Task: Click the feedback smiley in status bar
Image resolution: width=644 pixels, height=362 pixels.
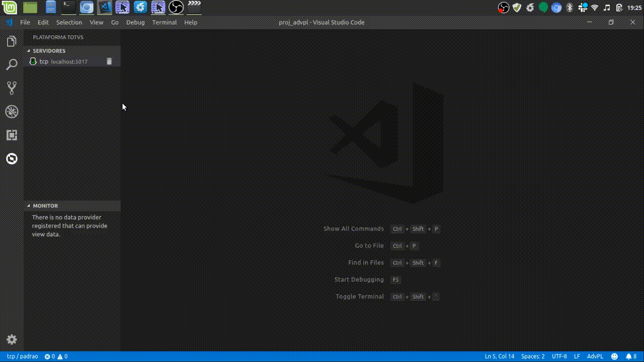Action: (x=614, y=356)
